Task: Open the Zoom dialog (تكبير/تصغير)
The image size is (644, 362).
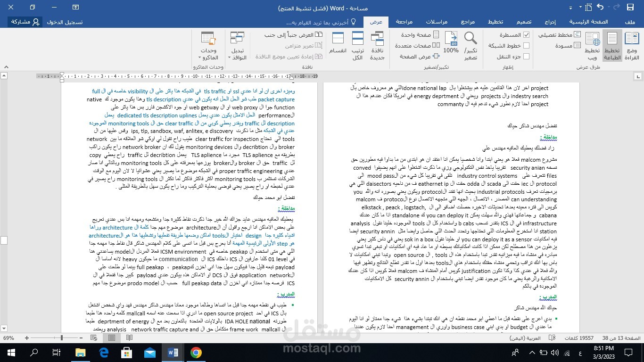Action: [x=471, y=46]
